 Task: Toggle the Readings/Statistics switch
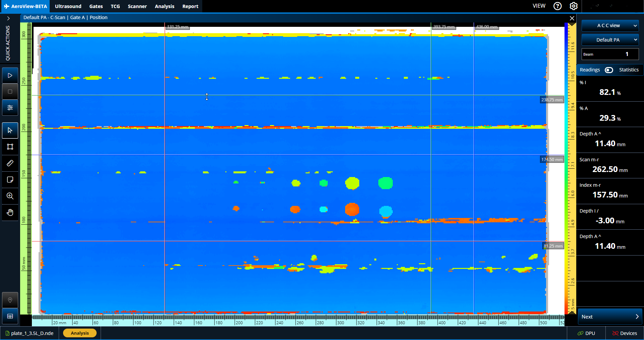click(x=609, y=70)
